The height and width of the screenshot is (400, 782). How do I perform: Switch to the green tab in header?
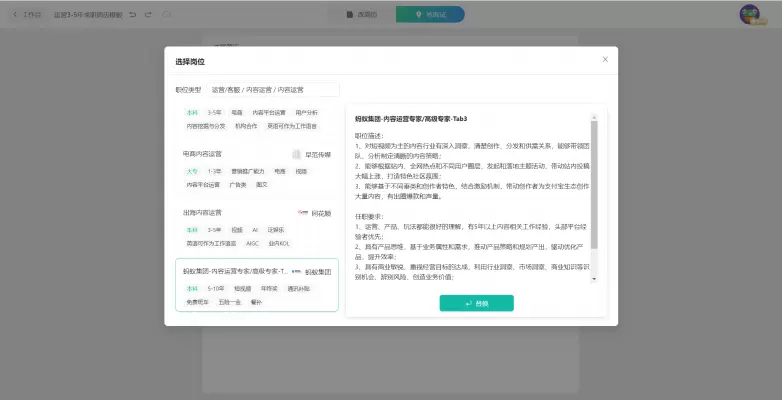428,15
